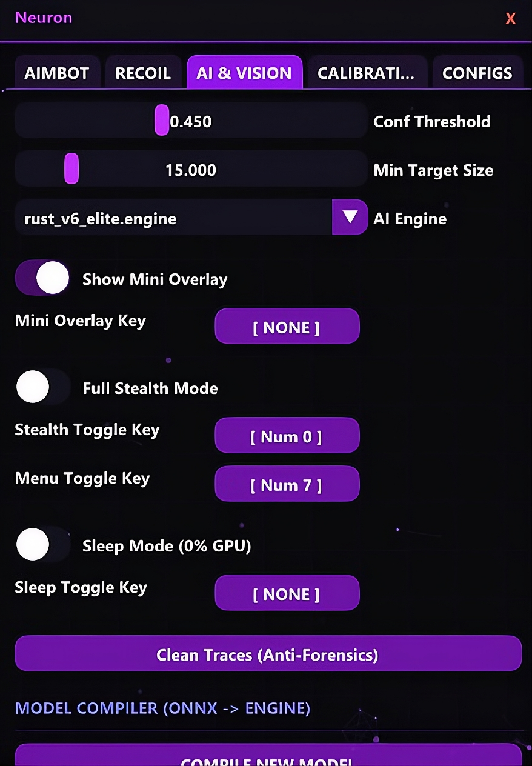Viewport: 532px width, 766px height.
Task: Turn on Sleep Mode (0% GPU)
Action: point(42,545)
